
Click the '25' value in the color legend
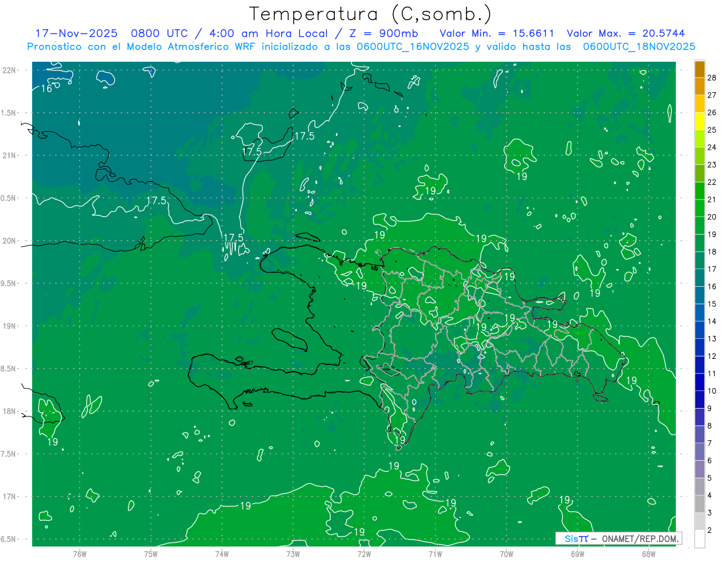click(x=712, y=130)
